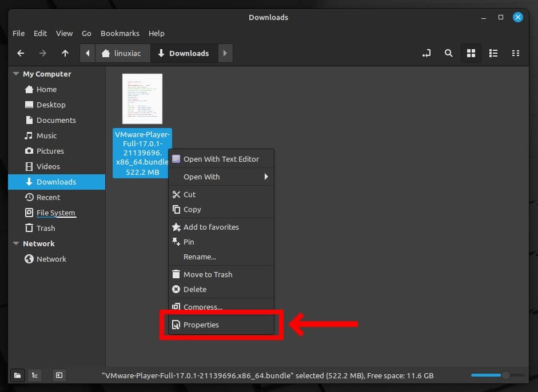
Task: Open Music in the sidebar
Action: tap(57, 135)
